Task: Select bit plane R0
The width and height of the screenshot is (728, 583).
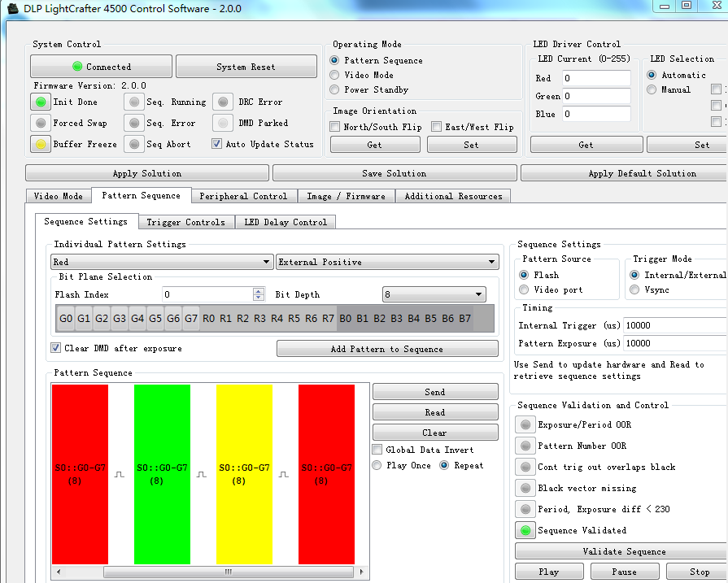Action: (x=209, y=319)
